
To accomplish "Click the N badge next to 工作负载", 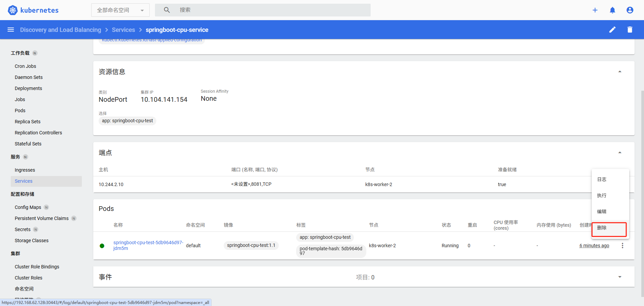I will point(35,53).
